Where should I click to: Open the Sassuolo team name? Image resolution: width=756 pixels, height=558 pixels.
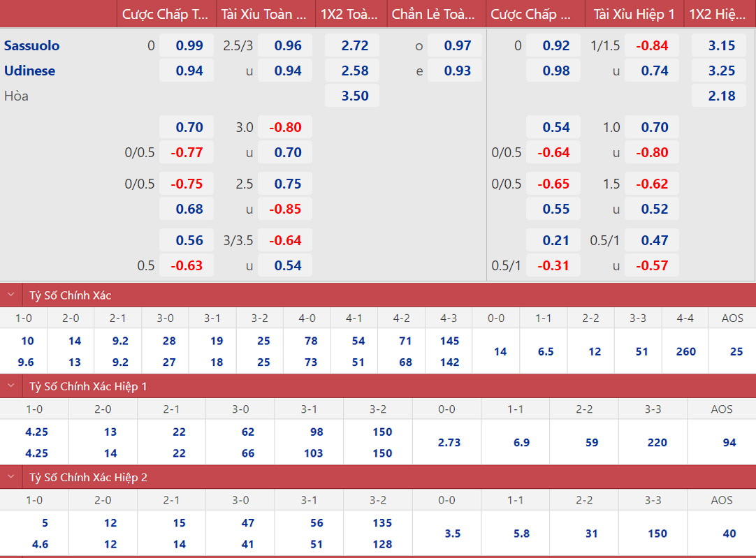pyautogui.click(x=32, y=45)
